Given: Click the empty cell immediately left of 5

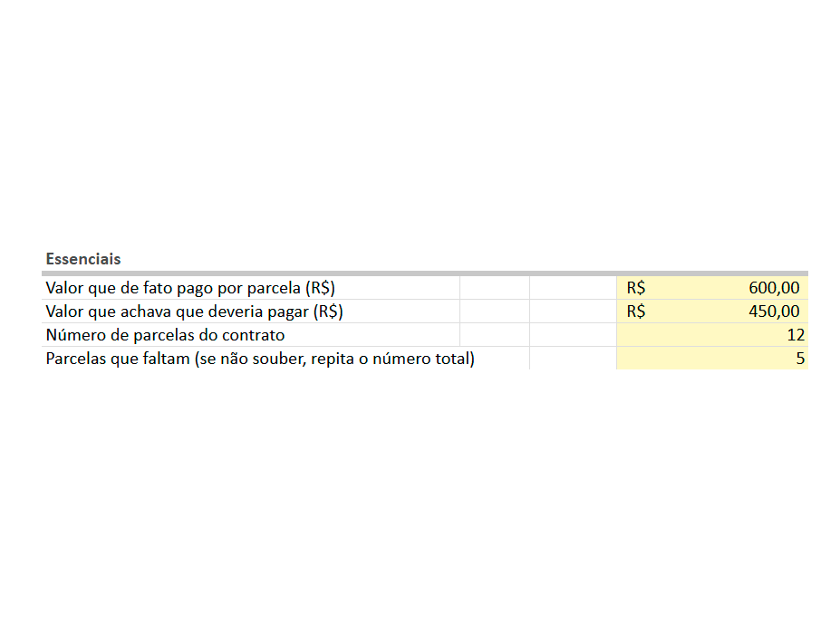Looking at the screenshot, I should [x=573, y=359].
